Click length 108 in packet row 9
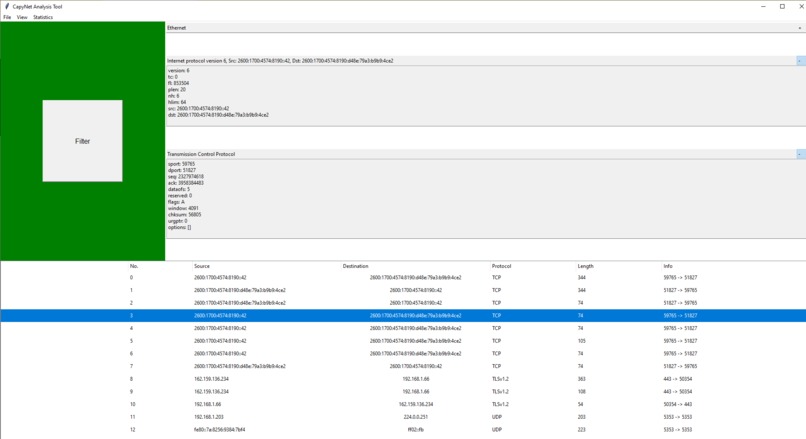This screenshot has width=806, height=439. click(x=581, y=392)
